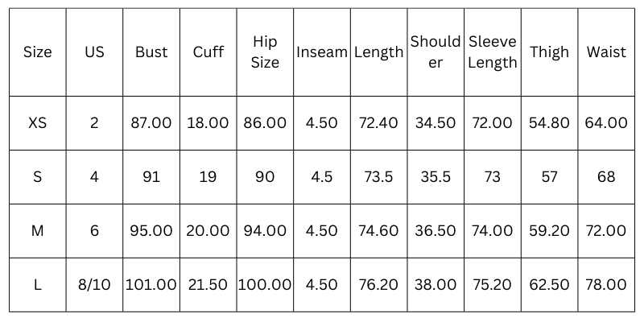Click the 73.5 length value for S
644x322 pixels.
[x=378, y=177]
